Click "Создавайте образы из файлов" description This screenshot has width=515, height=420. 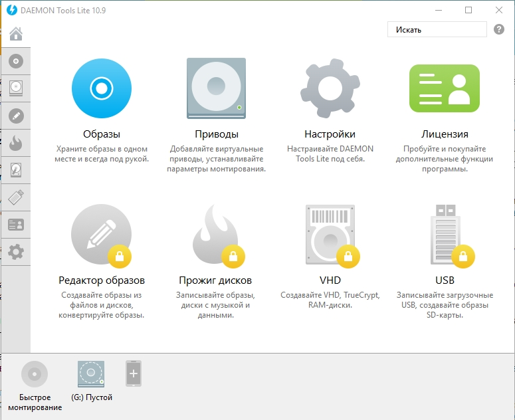pos(102,305)
